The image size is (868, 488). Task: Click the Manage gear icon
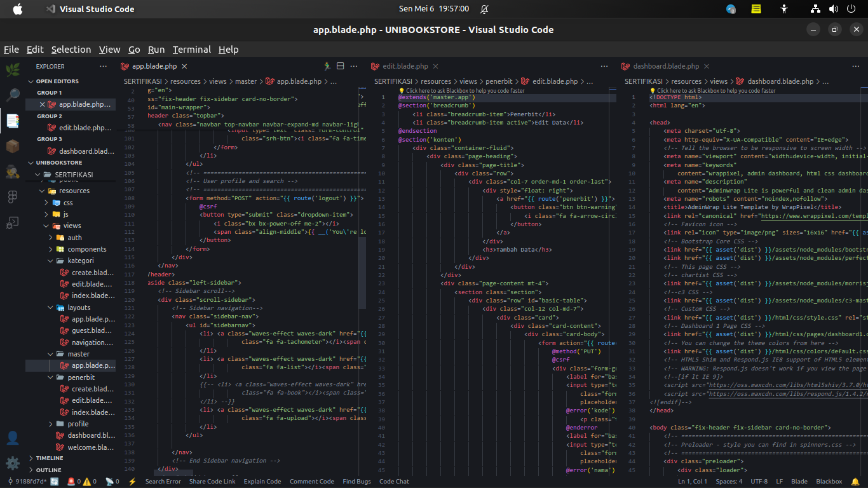12,463
